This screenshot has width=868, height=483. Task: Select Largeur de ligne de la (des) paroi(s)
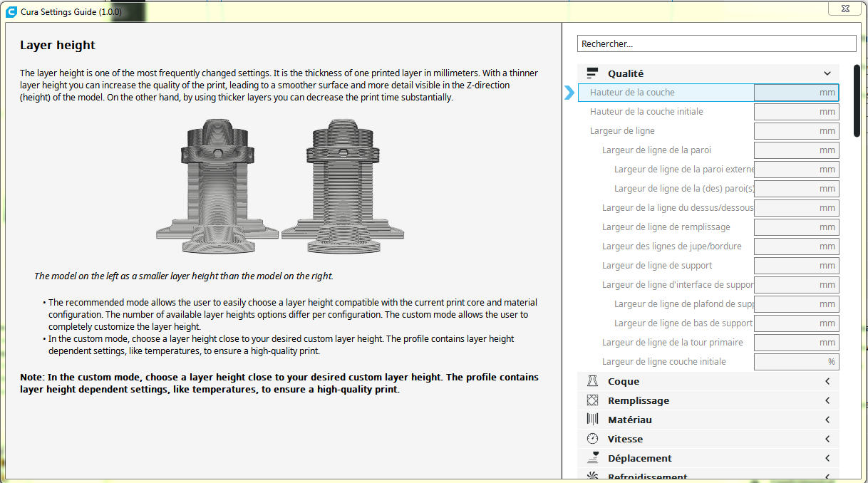point(684,189)
